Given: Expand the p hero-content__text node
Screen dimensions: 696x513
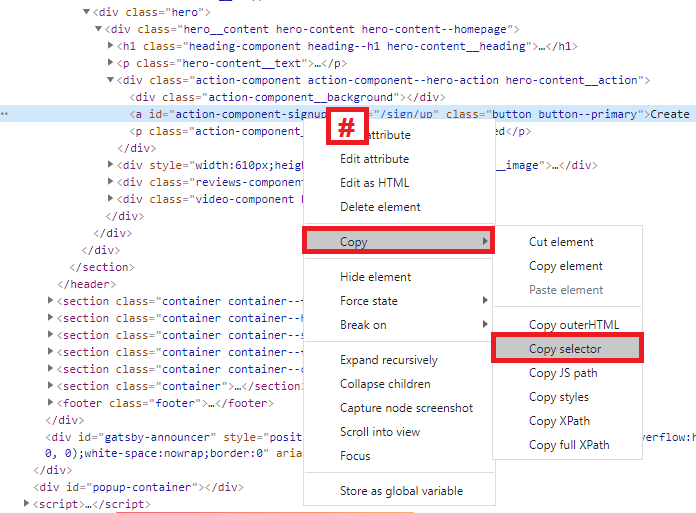Looking at the screenshot, I should coord(111,63).
